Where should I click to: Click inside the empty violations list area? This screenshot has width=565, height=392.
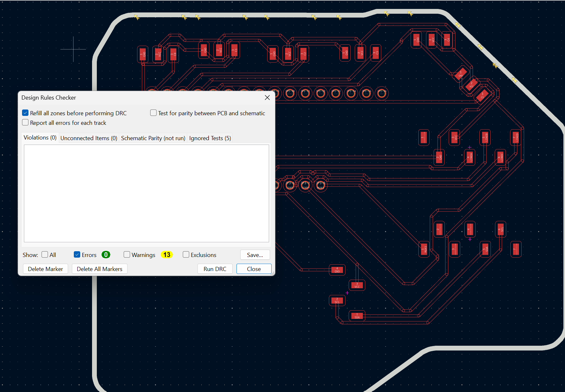tap(146, 193)
